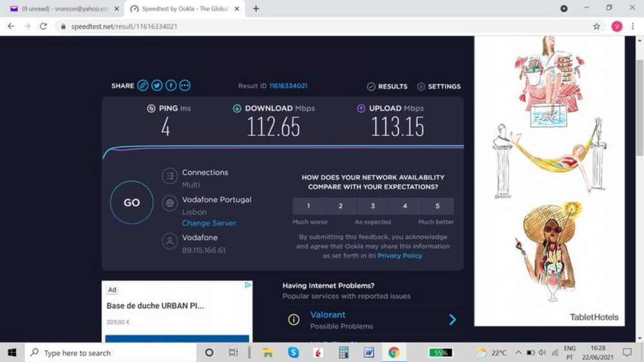644x362 pixels.
Task: Open Speedtest Settings
Action: coord(439,86)
